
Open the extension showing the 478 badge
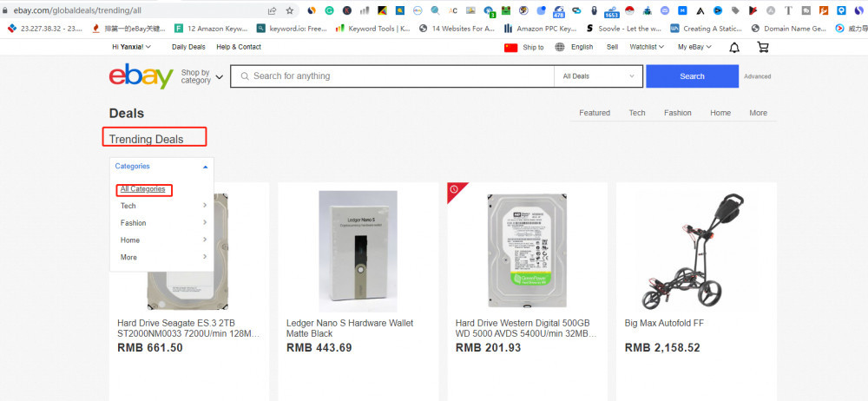[558, 11]
